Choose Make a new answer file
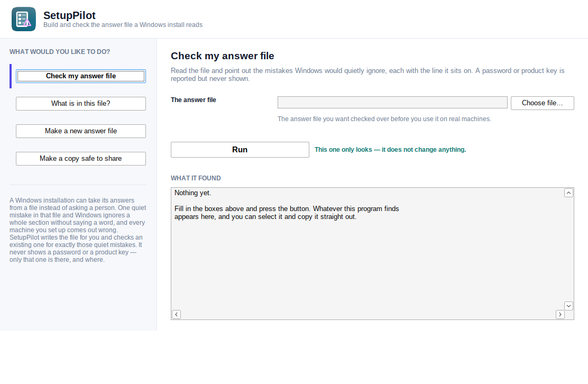The height and width of the screenshot is (384, 588). pos(80,131)
